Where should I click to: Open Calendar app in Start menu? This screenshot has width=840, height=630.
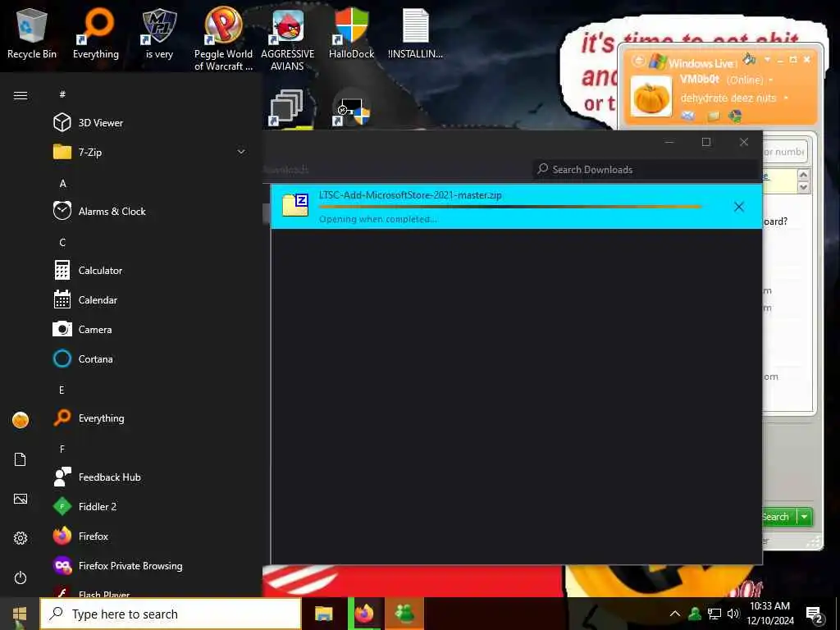pyautogui.click(x=152, y=300)
